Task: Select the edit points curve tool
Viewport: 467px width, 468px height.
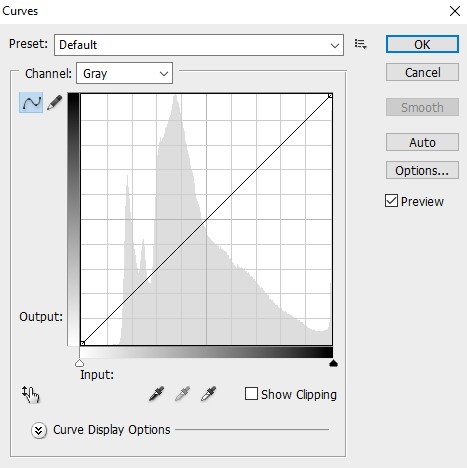Action: [31, 103]
